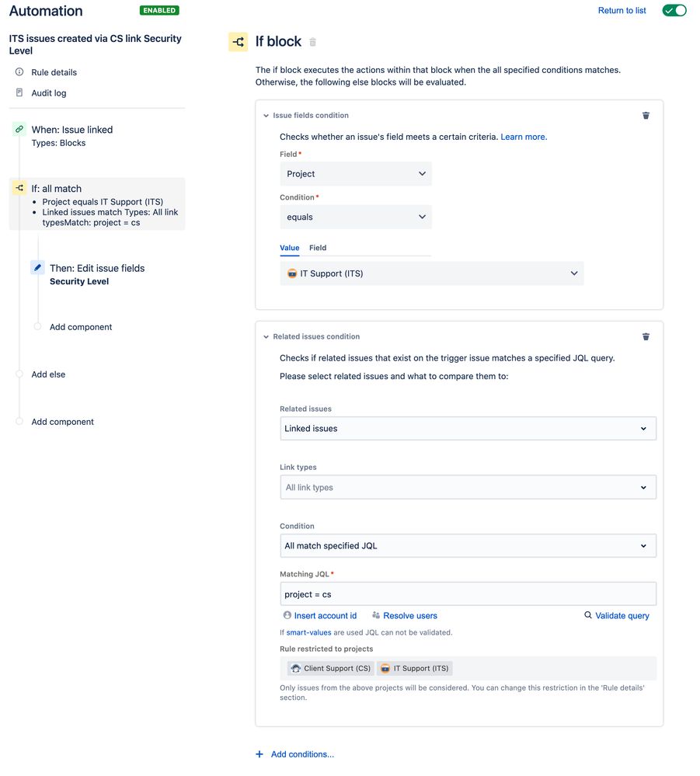Click the Rule details info icon
Image resolution: width=700 pixels, height=776 pixels.
point(19,71)
